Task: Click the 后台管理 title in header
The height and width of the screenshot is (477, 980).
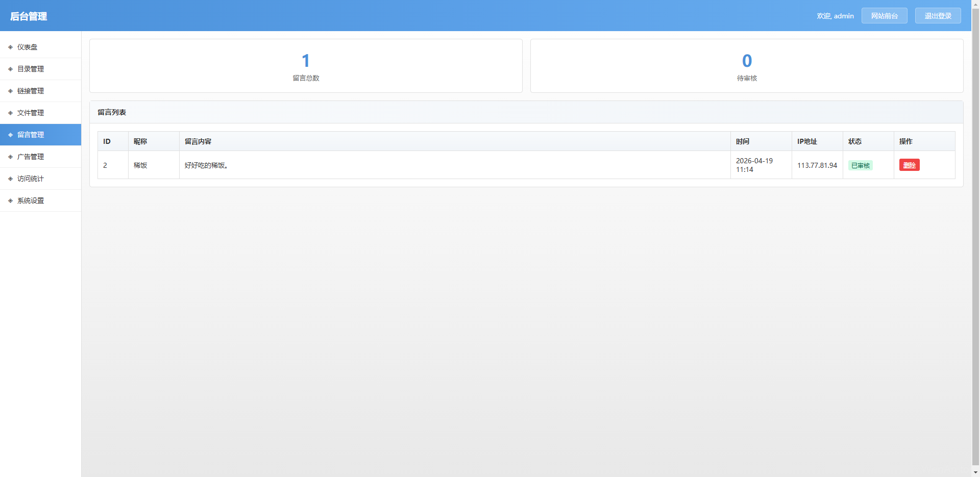Action: 29,16
